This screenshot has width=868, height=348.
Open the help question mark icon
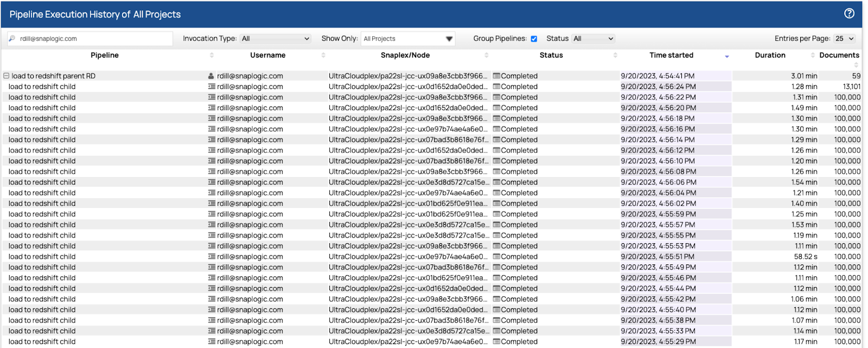(850, 14)
